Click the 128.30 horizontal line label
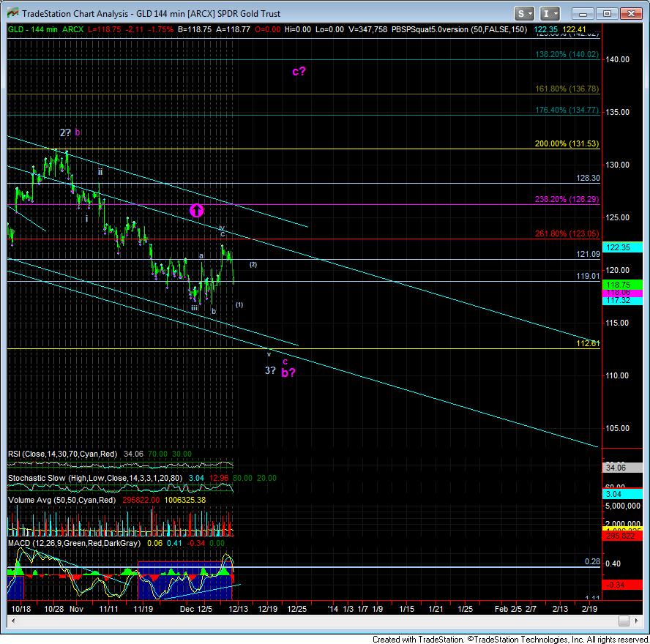Screen dimensions: 650x644 (x=588, y=178)
